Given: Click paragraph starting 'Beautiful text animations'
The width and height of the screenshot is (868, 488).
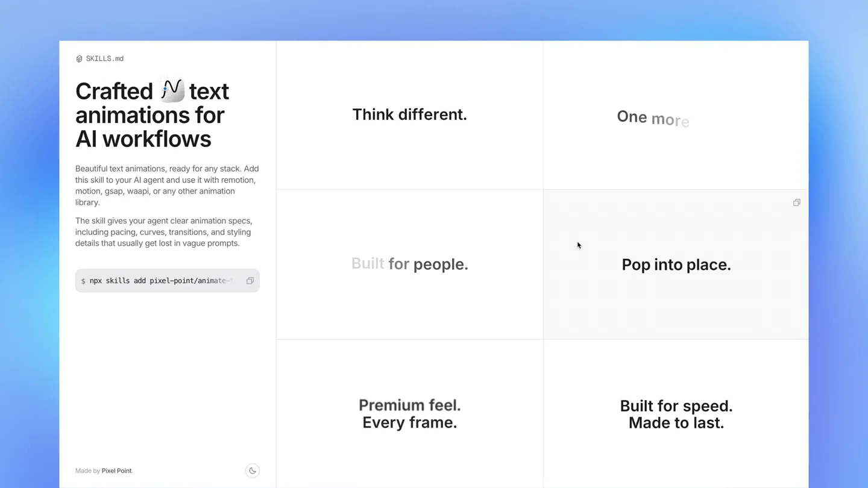Looking at the screenshot, I should [x=167, y=186].
